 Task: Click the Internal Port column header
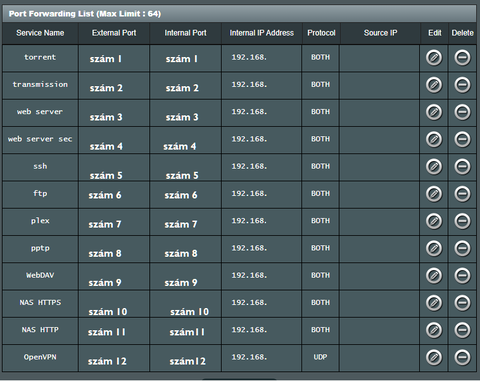point(185,33)
